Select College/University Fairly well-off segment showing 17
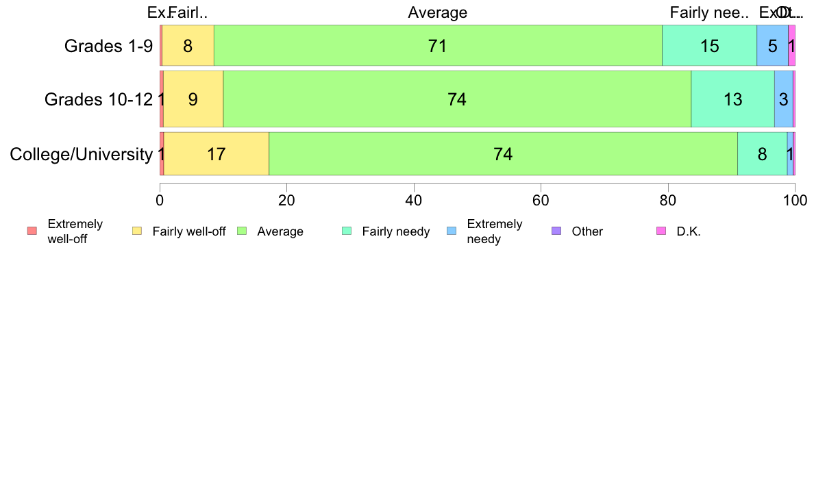Image resolution: width=814 pixels, height=504 pixels. pos(217,153)
